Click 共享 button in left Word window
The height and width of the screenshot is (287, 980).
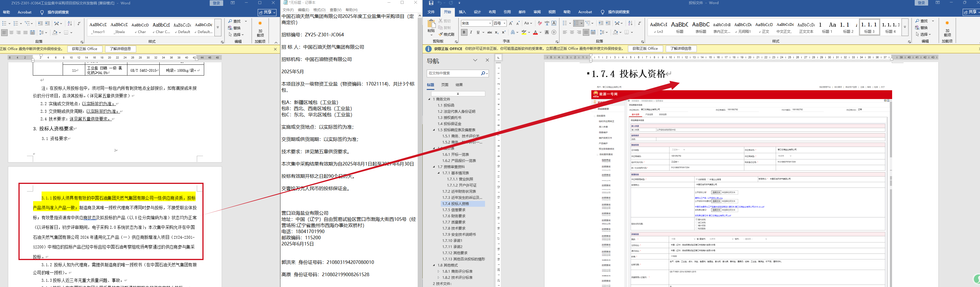267,13
